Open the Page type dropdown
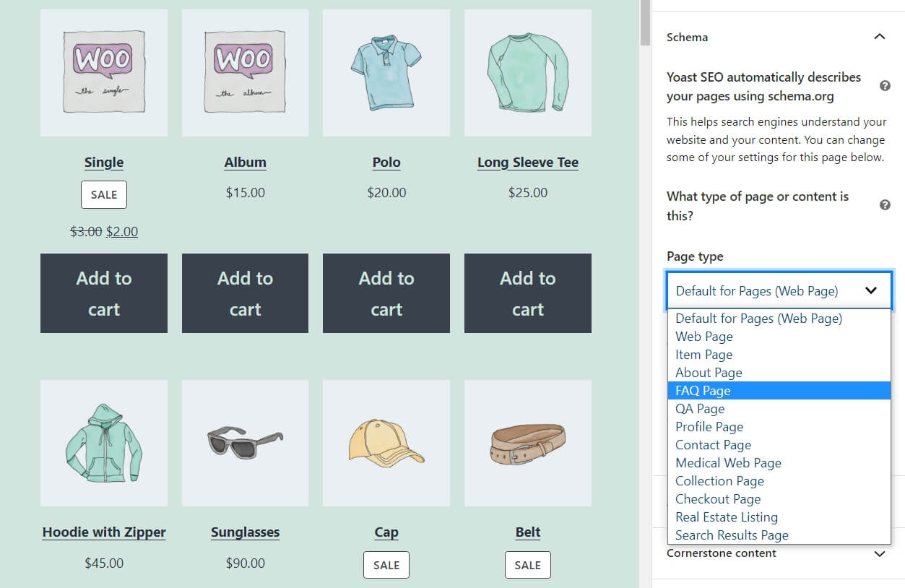The width and height of the screenshot is (905, 588). point(779,291)
